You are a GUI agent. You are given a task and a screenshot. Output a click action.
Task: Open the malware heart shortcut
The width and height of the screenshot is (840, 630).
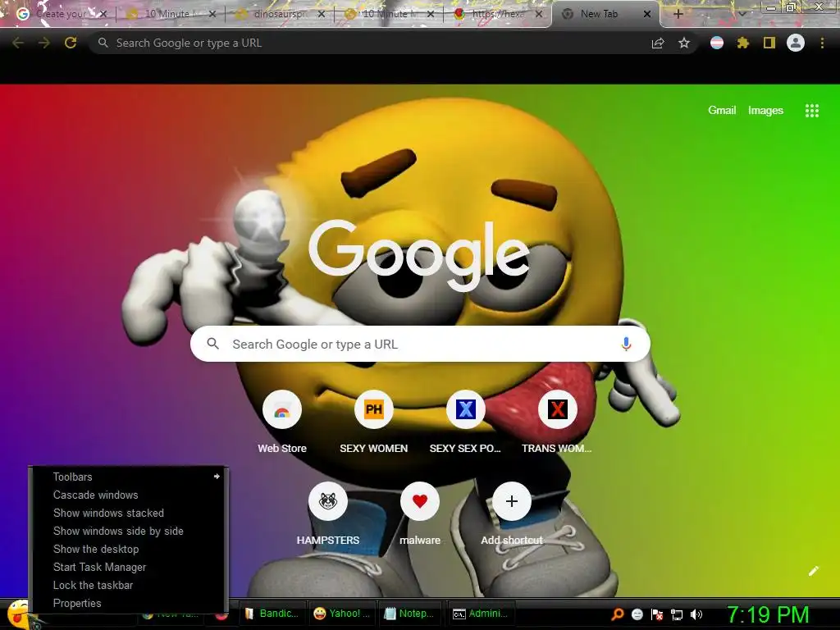[420, 514]
